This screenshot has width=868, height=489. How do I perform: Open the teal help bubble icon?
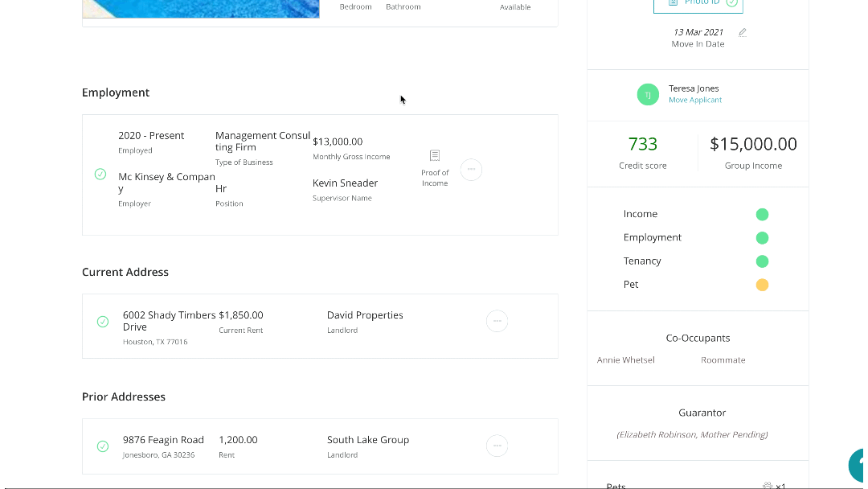point(859,466)
